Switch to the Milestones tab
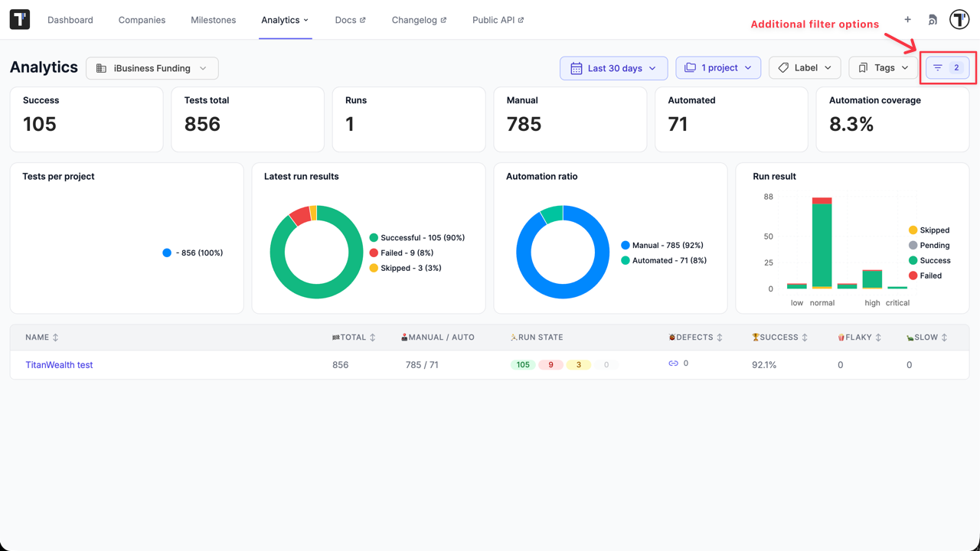The width and height of the screenshot is (980, 551). (x=214, y=20)
